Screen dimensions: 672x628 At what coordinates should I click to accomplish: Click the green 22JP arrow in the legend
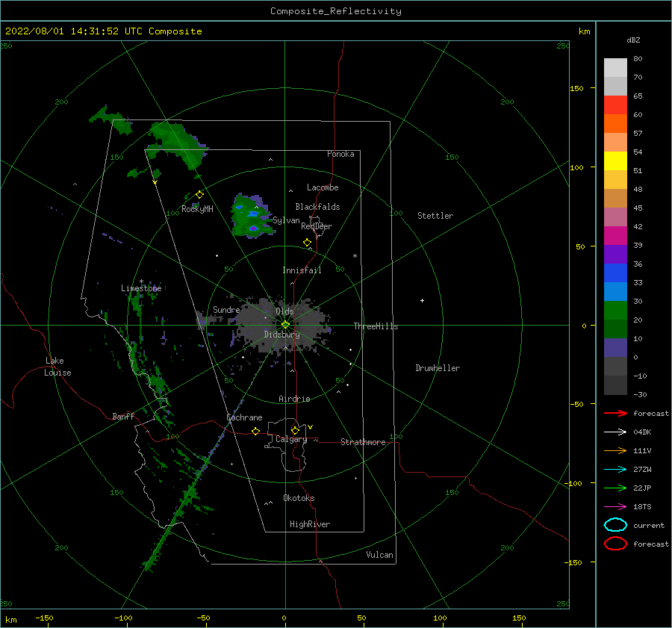coord(615,488)
